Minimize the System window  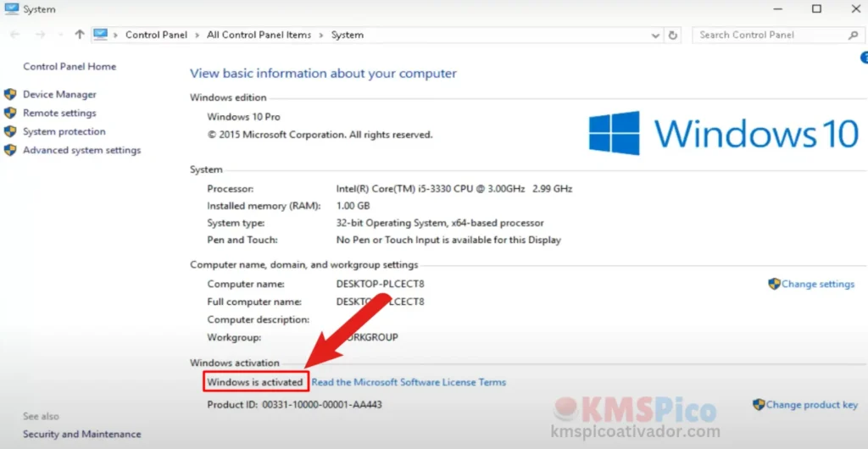(x=777, y=8)
